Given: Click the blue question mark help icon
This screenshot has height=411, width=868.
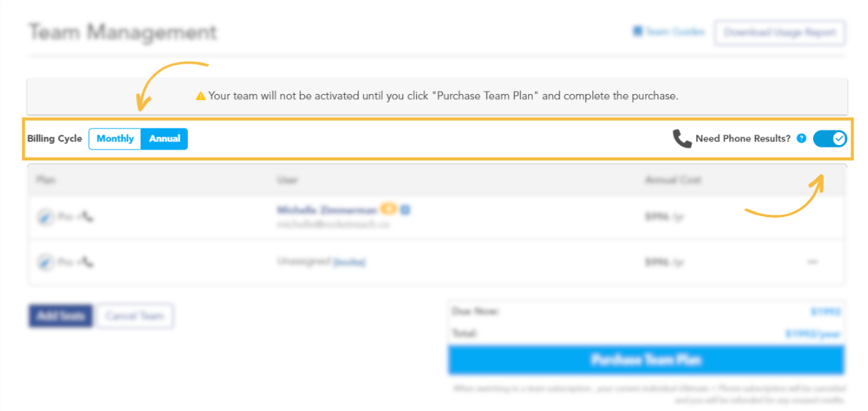Looking at the screenshot, I should [801, 138].
